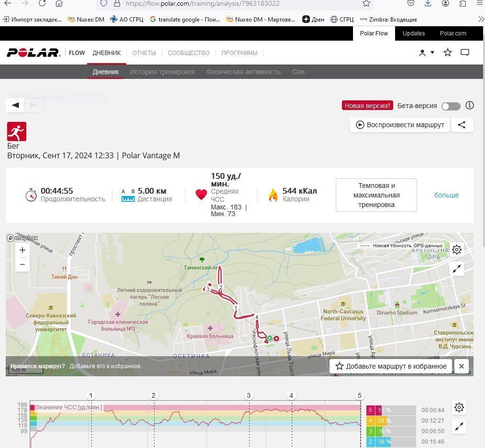The width and height of the screenshot is (485, 448).
Task: Open user profile dropdown arrow
Action: [432, 53]
